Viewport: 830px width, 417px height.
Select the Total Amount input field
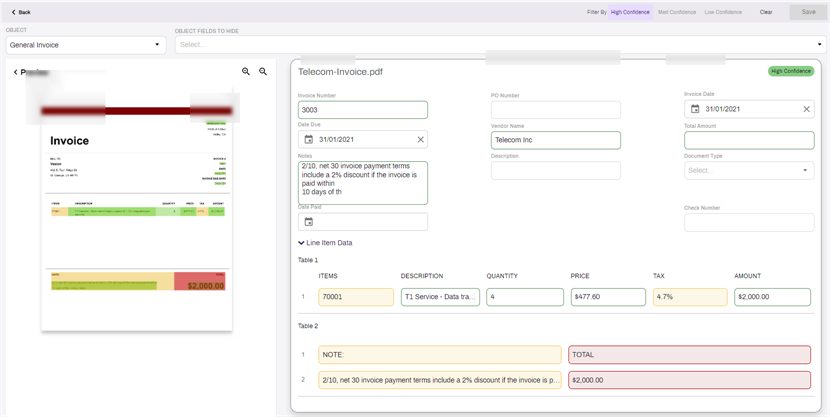click(x=749, y=140)
